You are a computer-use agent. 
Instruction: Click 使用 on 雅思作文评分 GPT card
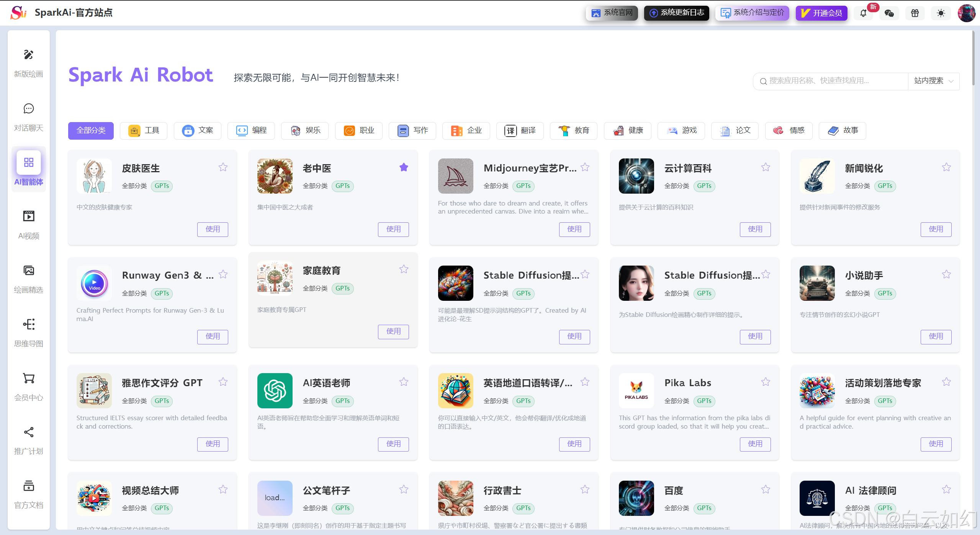(x=213, y=444)
